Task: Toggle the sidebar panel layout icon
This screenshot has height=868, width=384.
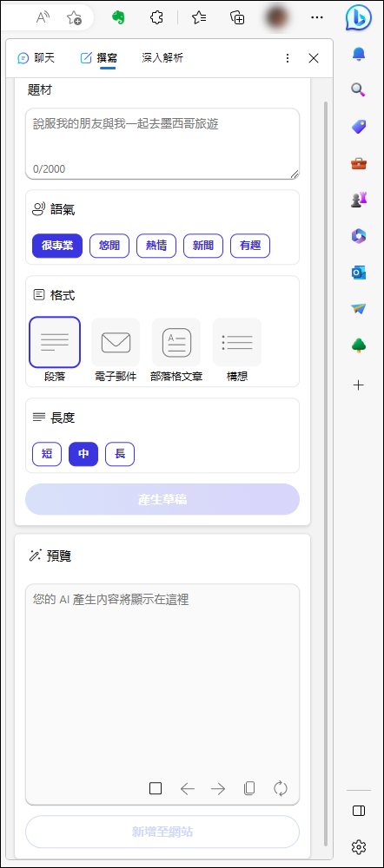Action: (x=359, y=811)
